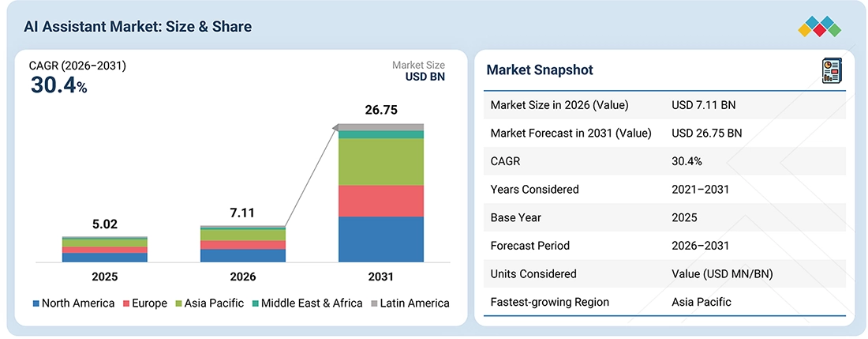
Task: Click the 30.4% CAGR headline figure
Action: point(58,85)
